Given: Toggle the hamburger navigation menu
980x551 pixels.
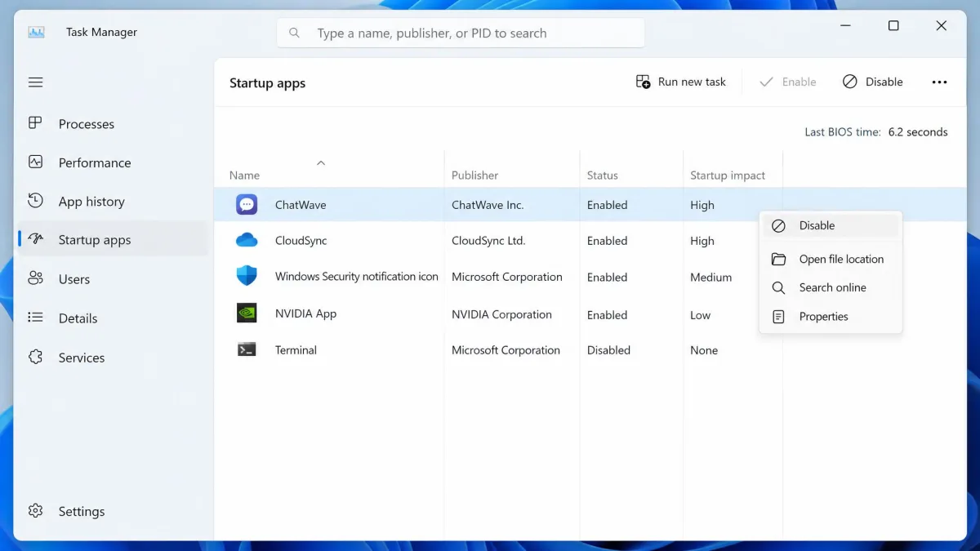Looking at the screenshot, I should [35, 82].
